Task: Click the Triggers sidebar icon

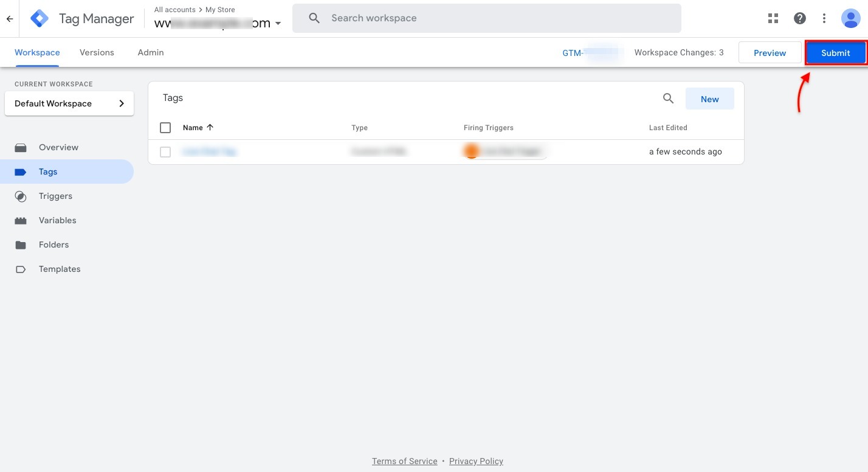Action: 21,196
